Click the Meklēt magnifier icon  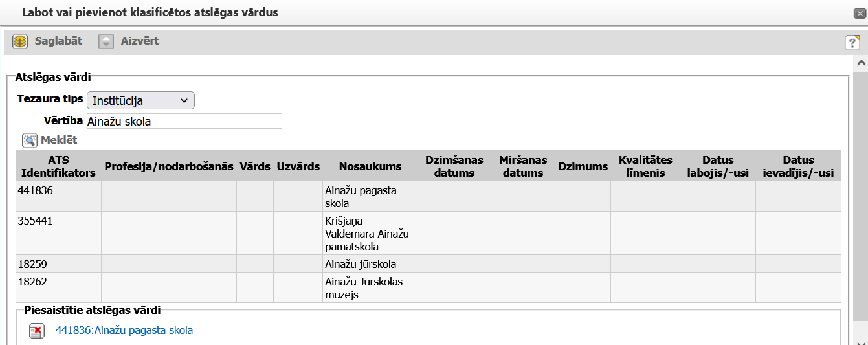(30, 140)
